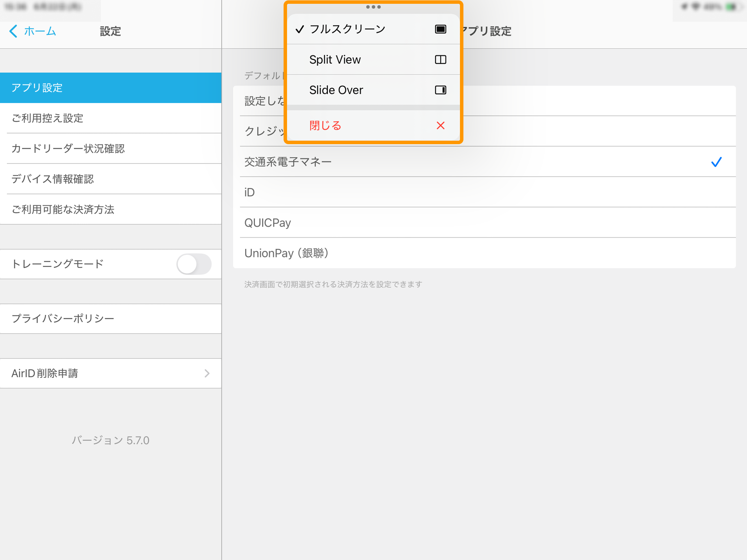The width and height of the screenshot is (747, 560).
Task: Choose Split View from the menu
Action: 373,59
